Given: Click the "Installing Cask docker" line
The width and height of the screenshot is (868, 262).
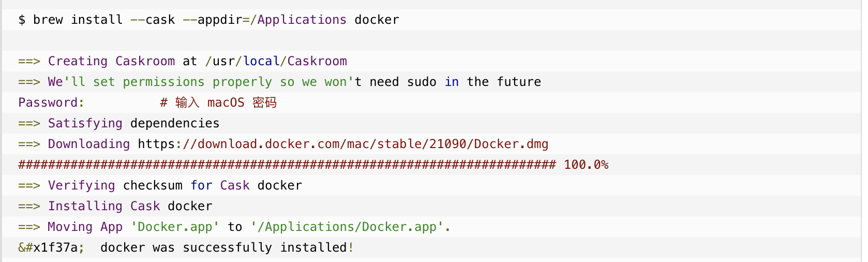Looking at the screenshot, I should (130, 206).
